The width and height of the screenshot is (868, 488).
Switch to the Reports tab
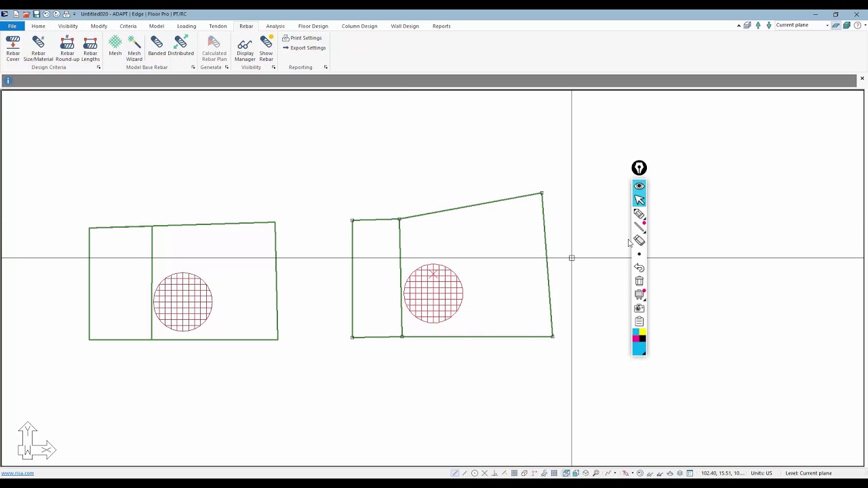441,26
